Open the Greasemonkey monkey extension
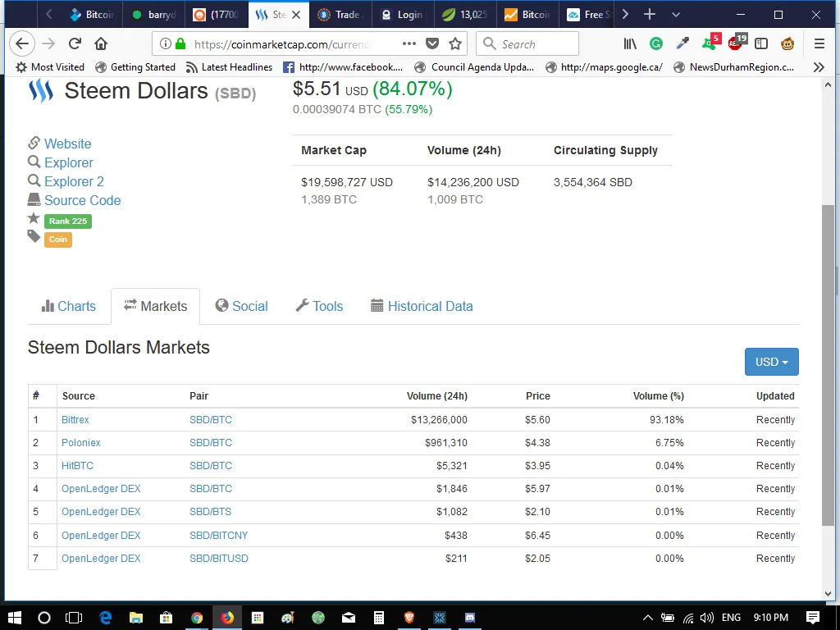This screenshot has width=840, height=630. click(787, 43)
